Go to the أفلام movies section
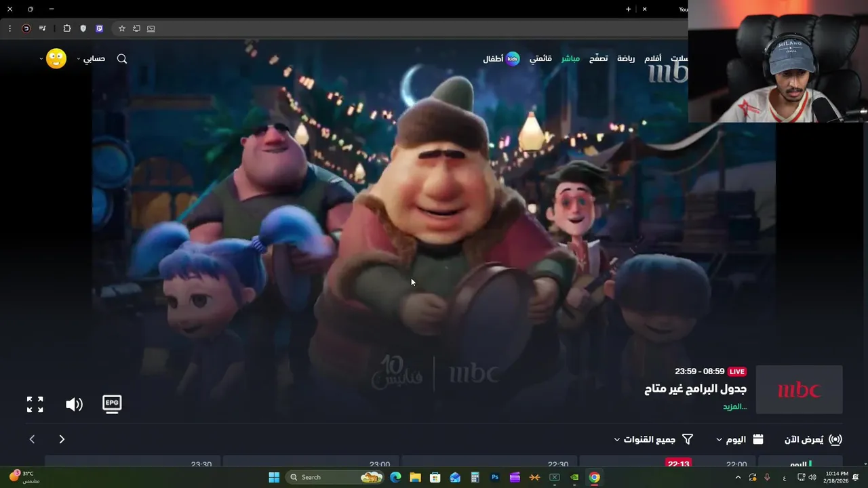This screenshot has height=488, width=868. (x=653, y=59)
